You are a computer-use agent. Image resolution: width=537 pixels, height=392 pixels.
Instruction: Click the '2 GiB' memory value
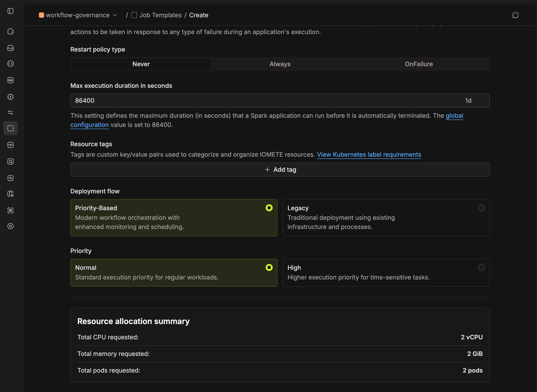coord(475,354)
